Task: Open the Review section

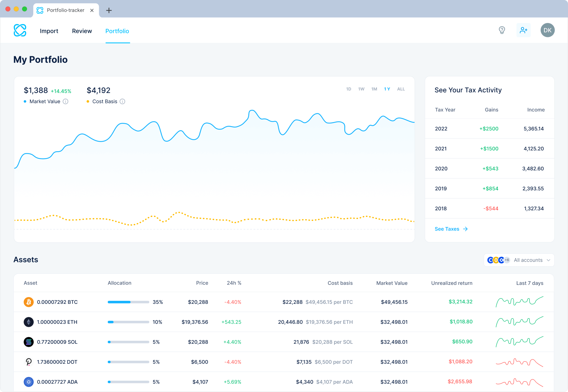Action: tap(82, 31)
